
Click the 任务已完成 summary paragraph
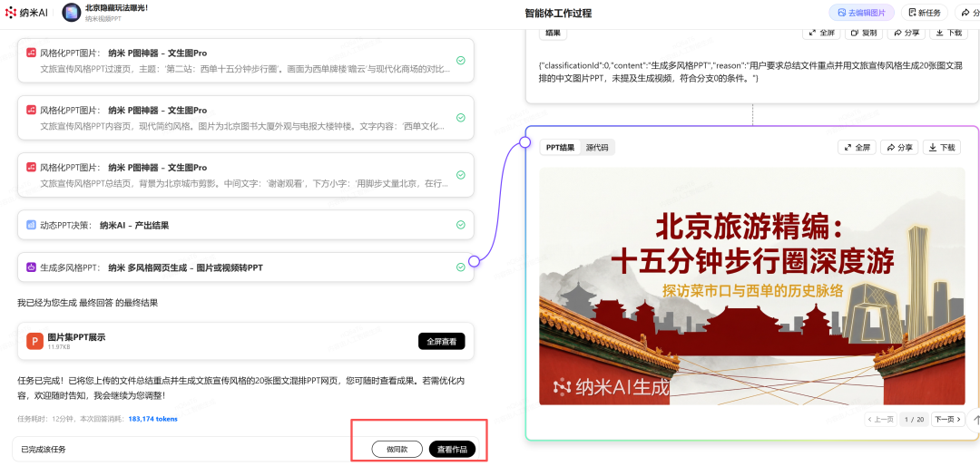(x=240, y=388)
